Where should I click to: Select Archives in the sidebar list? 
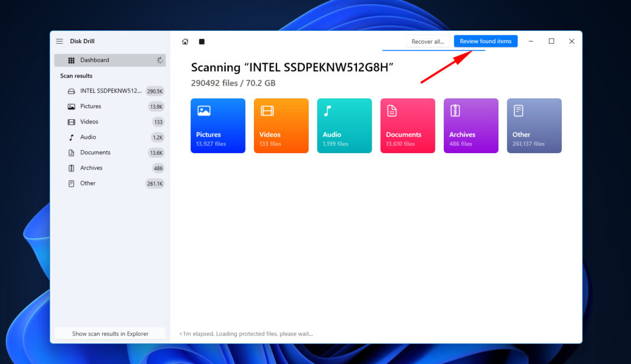coord(91,168)
